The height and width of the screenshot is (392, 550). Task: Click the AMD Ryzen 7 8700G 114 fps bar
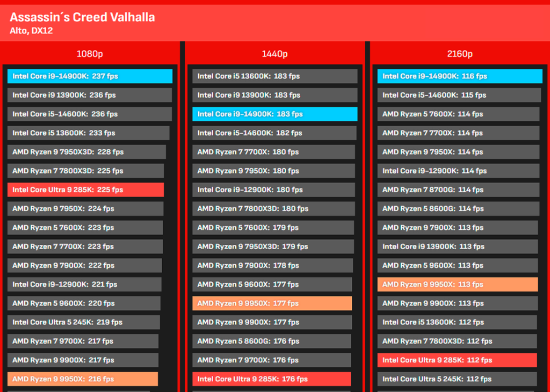[x=459, y=190]
